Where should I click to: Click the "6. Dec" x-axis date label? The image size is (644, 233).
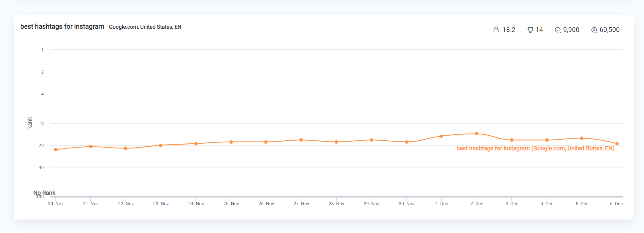(x=616, y=204)
